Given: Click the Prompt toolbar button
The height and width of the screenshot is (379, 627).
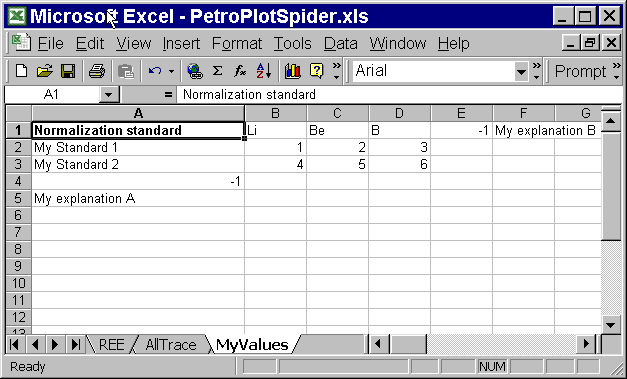Looking at the screenshot, I should (581, 72).
